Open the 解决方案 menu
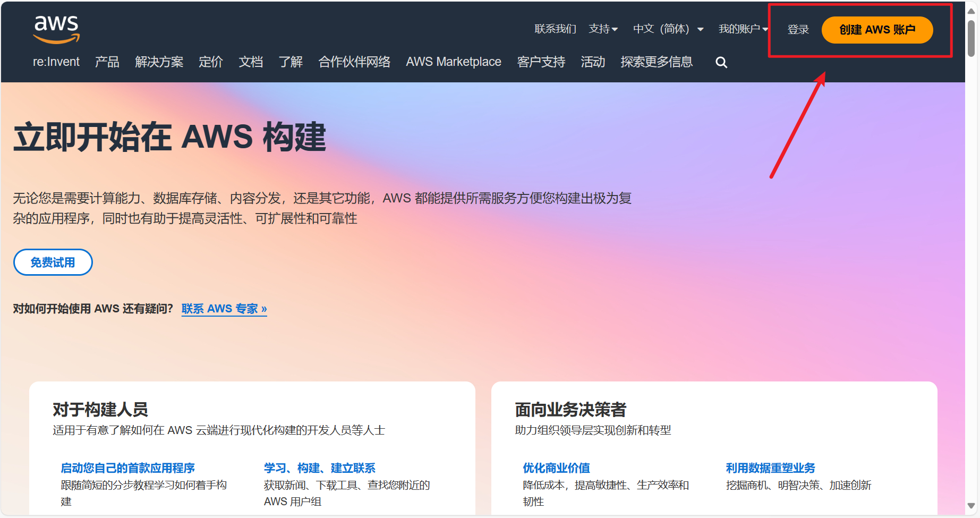The height and width of the screenshot is (518, 980). click(x=159, y=62)
